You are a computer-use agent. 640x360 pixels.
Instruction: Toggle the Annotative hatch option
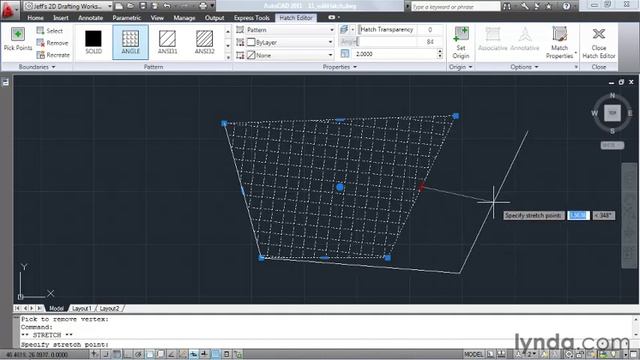click(x=525, y=39)
